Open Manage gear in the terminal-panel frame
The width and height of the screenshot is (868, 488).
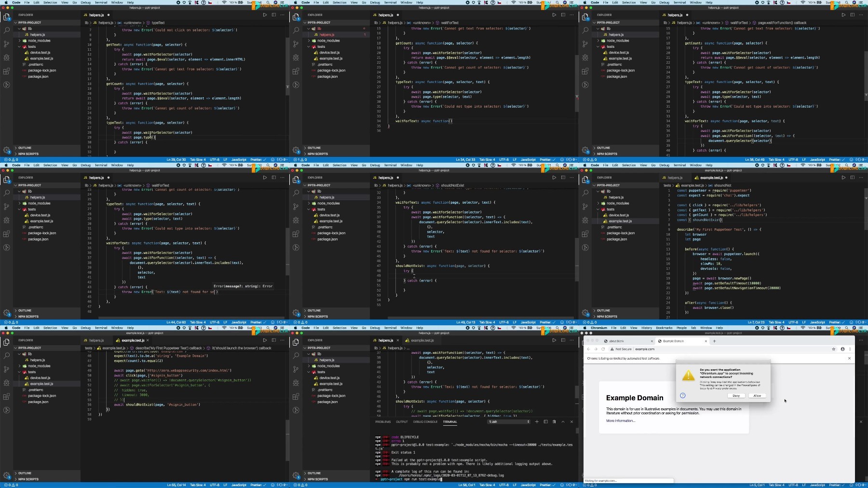pos(296,475)
